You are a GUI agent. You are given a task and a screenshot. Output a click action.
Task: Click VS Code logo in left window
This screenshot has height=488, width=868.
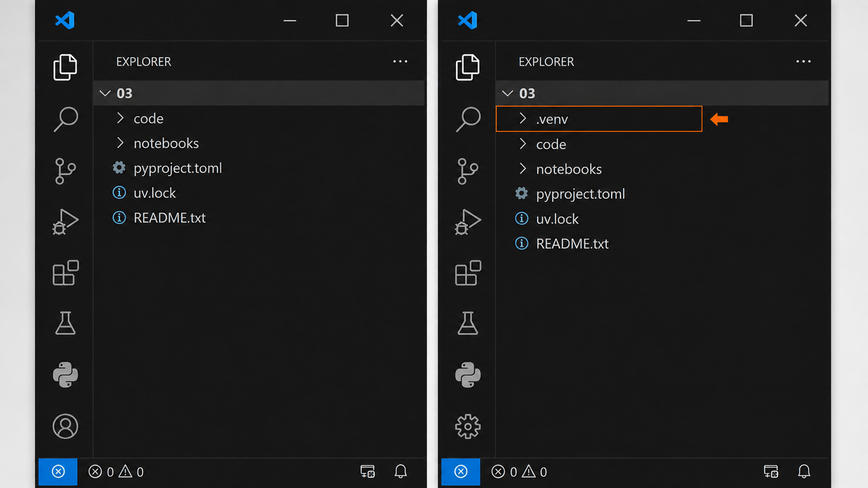(65, 21)
